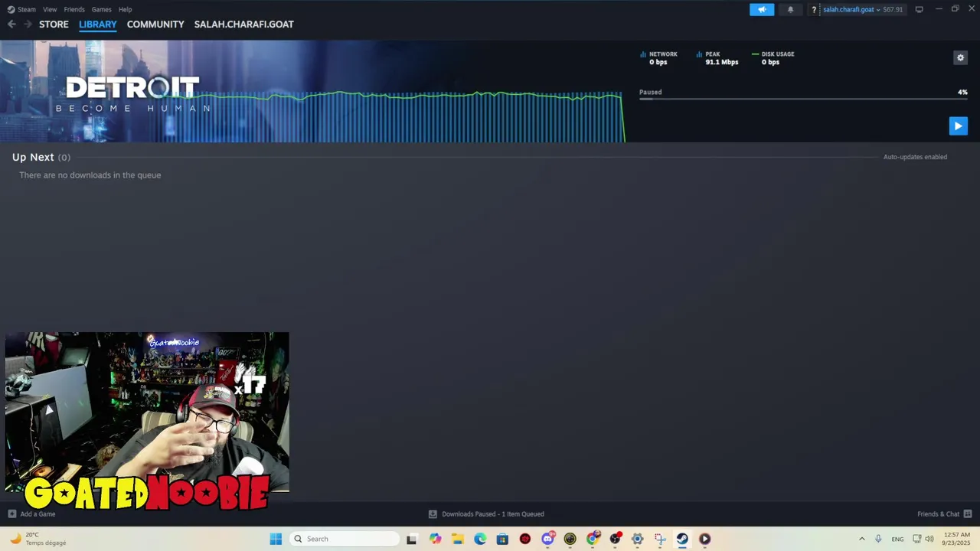
Task: Open Microsoft Store from the taskbar
Action: pyautogui.click(x=502, y=539)
